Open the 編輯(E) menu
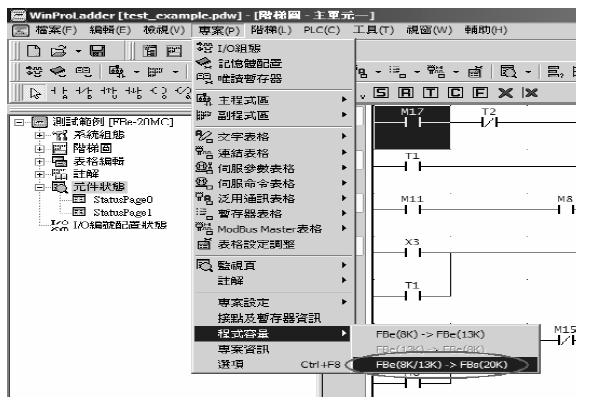The image size is (603, 407). (x=110, y=30)
